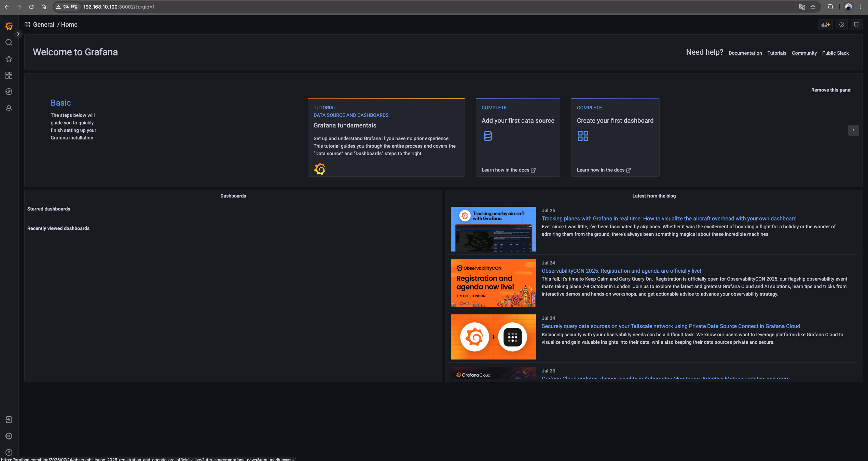
Task: Click the Help question mark icon
Action: pos(9,452)
